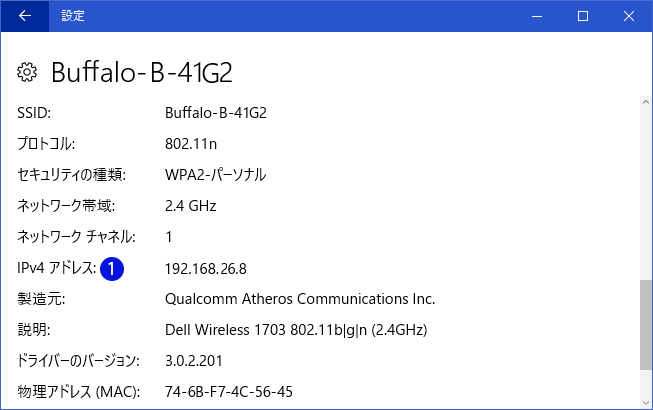Click the blue number 1 callout badge
The width and height of the screenshot is (653, 410).
click(x=112, y=269)
